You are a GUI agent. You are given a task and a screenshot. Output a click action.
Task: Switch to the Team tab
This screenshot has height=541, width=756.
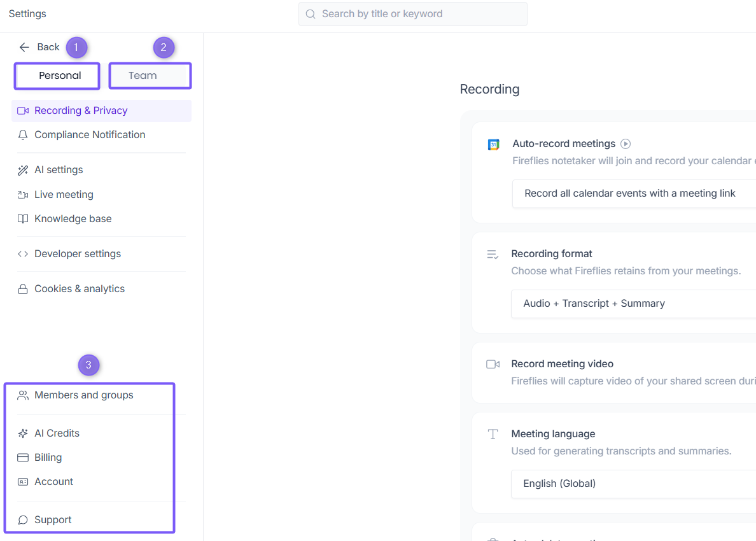click(x=143, y=76)
